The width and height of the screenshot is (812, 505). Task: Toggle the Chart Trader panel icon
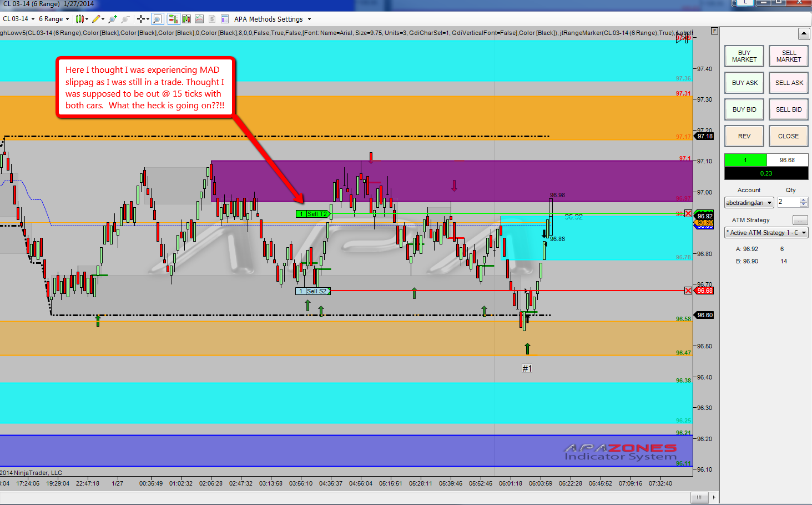(x=174, y=19)
